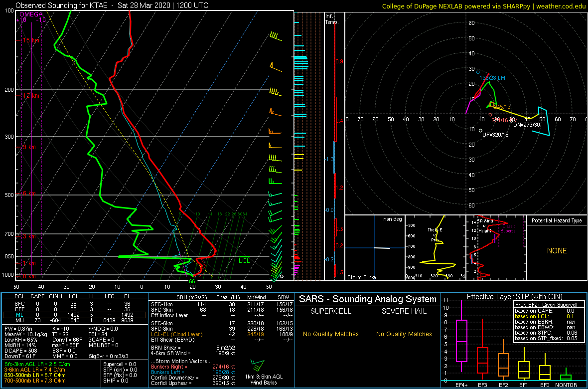Click the 'BRN Shear =' line
The height and width of the screenshot is (389, 588).
click(x=193, y=347)
